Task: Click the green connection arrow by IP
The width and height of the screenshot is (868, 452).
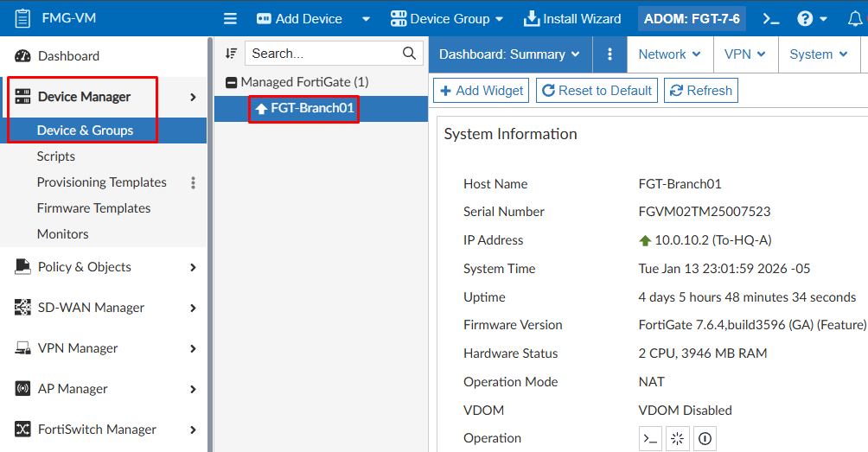Action: [x=645, y=240]
